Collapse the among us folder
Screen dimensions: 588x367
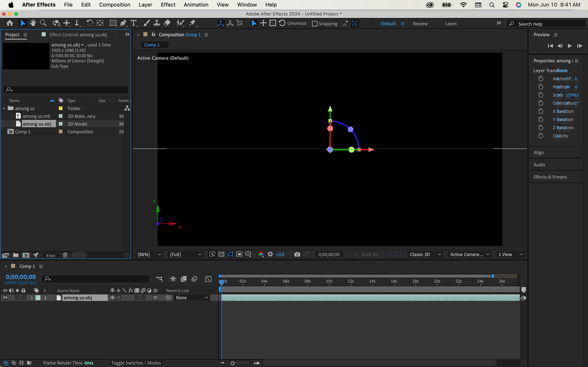point(4,108)
